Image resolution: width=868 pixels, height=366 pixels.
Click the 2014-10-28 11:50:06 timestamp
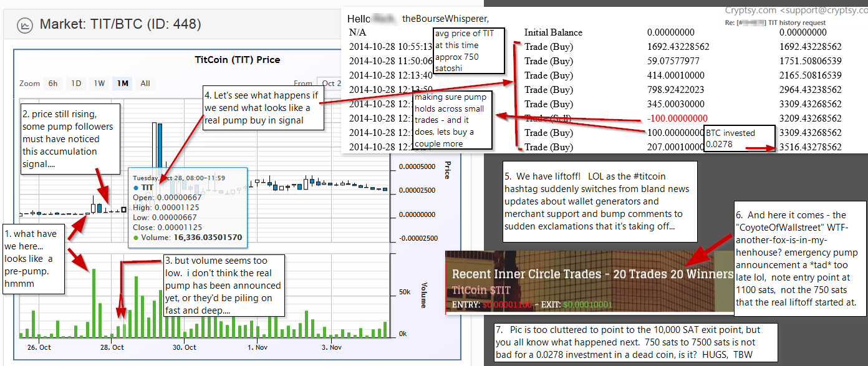[x=390, y=61]
